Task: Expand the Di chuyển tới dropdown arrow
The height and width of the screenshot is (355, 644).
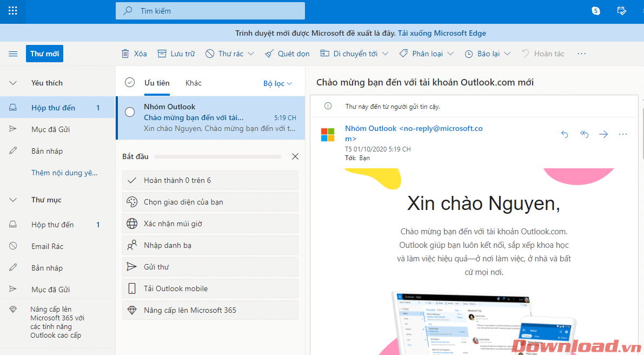Action: (385, 54)
